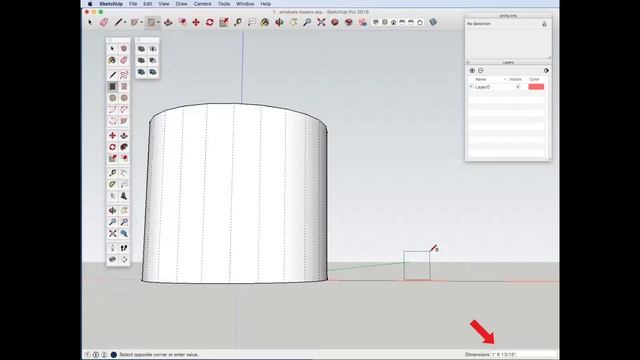Select the Paint Bucket in the top toolbar
Viewport: 640px width, 360px height.
[265, 22]
